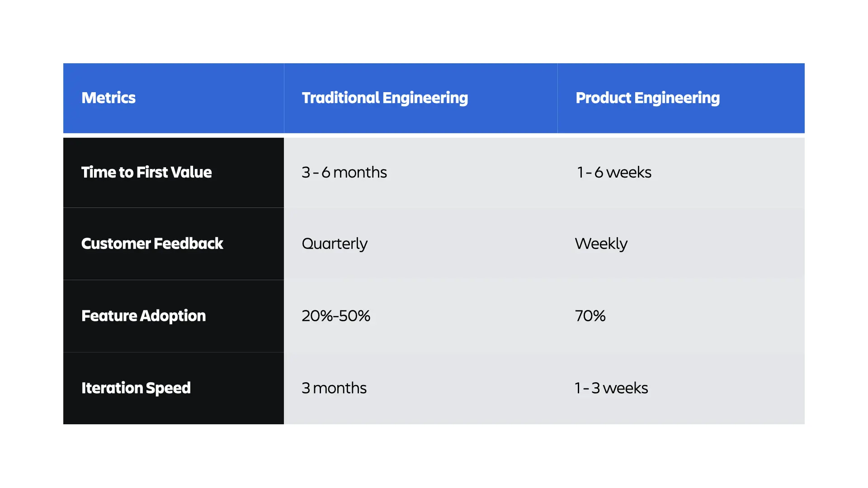Click the word Adoption in Feature Adoption
Viewport: 868px width, 488px height.
coord(173,316)
